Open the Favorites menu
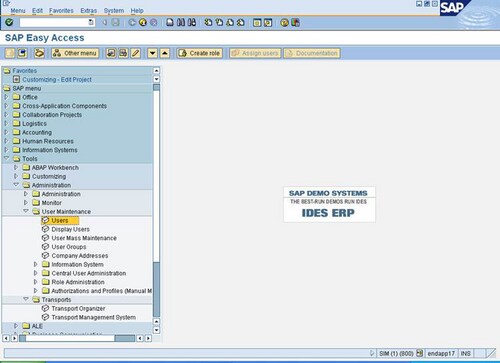 (x=61, y=11)
